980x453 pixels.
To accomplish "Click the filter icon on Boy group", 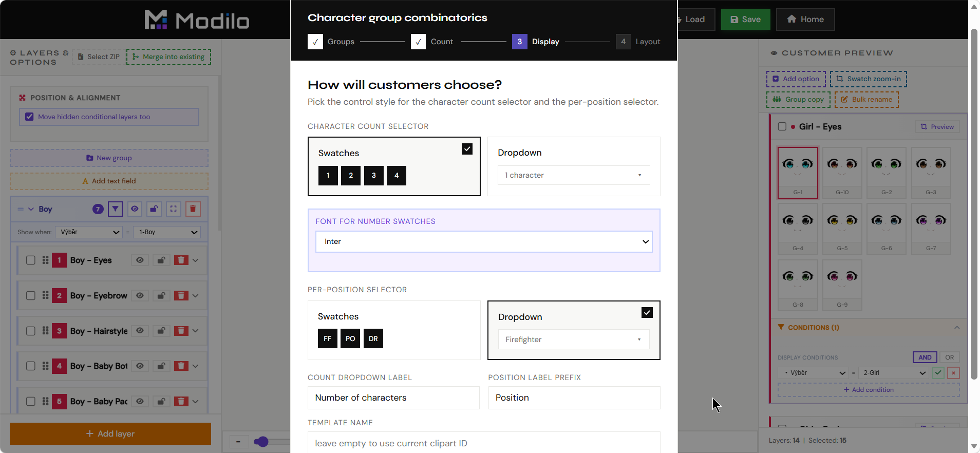I will click(116, 209).
